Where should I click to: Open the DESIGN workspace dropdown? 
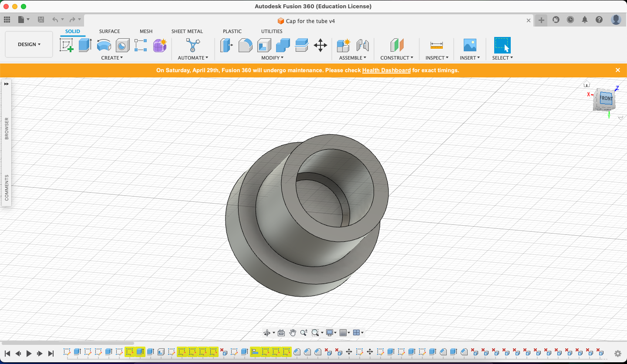coord(29,44)
